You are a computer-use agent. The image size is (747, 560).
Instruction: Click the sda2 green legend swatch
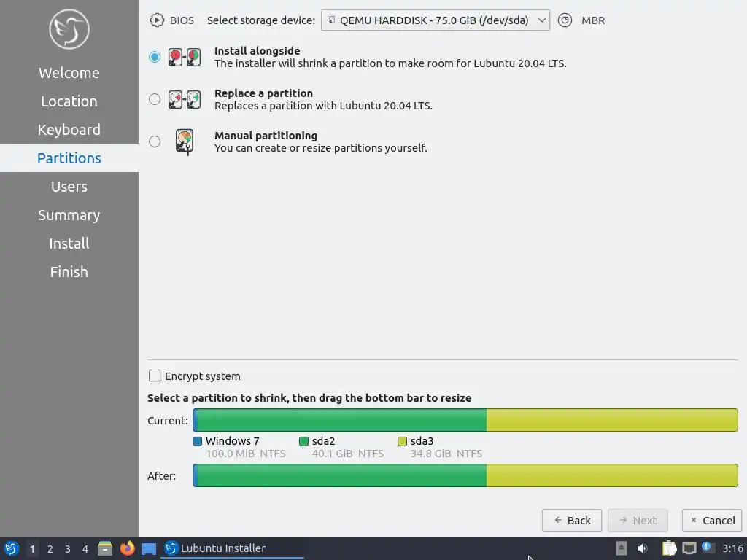303,441
